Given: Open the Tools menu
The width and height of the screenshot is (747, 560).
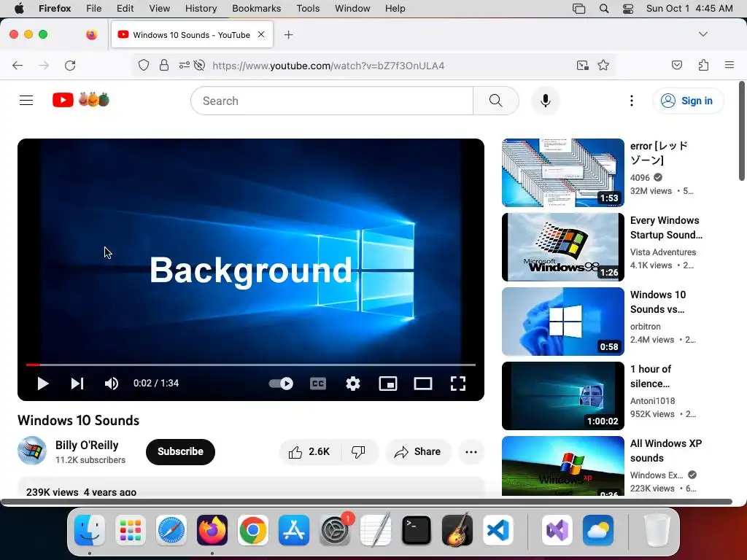Looking at the screenshot, I should click(308, 8).
